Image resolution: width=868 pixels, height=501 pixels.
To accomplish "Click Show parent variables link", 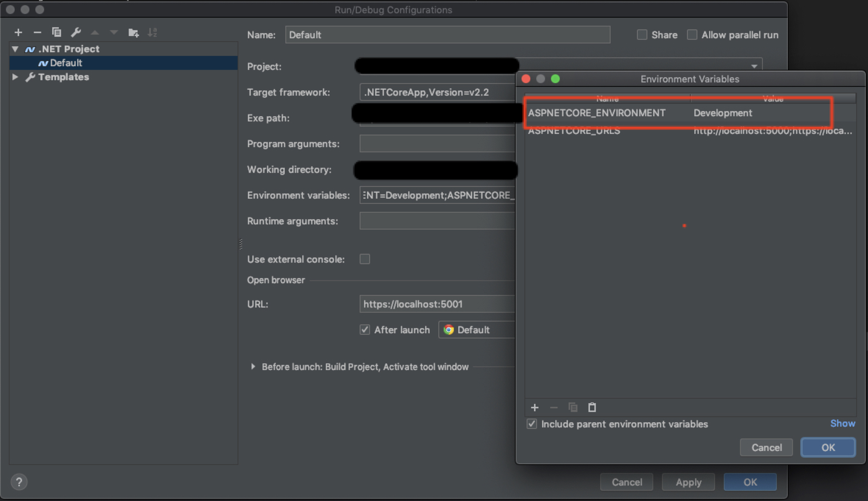I will (x=843, y=423).
